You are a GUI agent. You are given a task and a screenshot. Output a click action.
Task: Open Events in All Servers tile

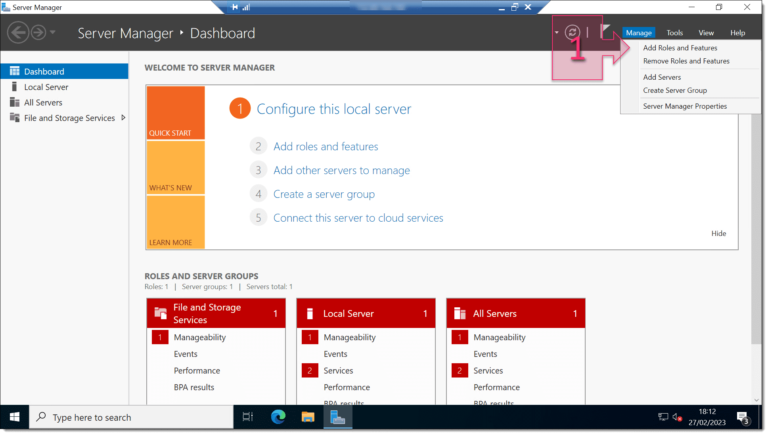(485, 354)
